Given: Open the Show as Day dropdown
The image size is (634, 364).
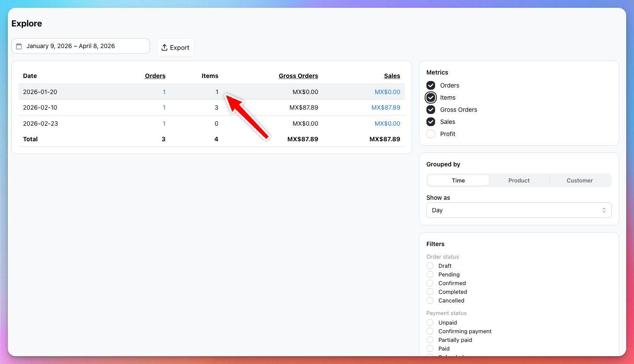Looking at the screenshot, I should 518,210.
